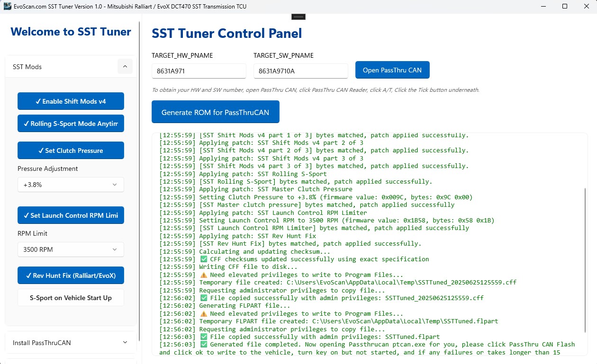Click Generate ROM for PassThruCAN
This screenshot has width=597, height=364.
point(216,112)
